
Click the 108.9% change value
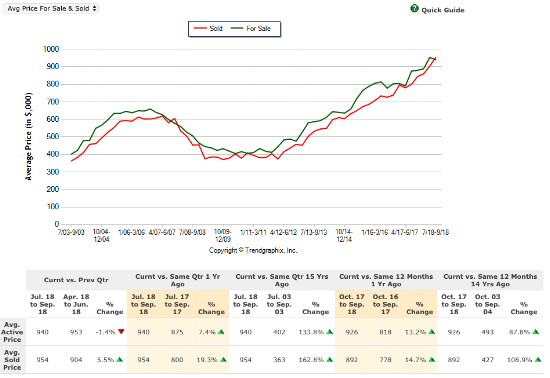(519, 360)
